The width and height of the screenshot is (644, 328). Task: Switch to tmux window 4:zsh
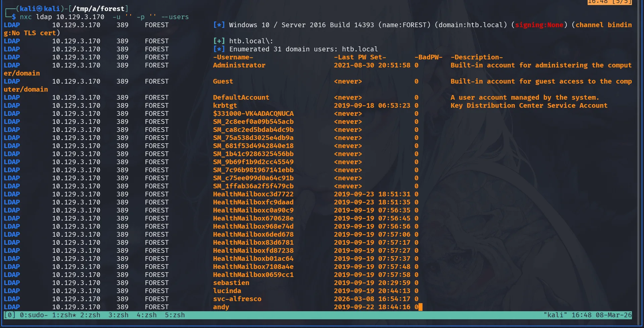[146, 315]
